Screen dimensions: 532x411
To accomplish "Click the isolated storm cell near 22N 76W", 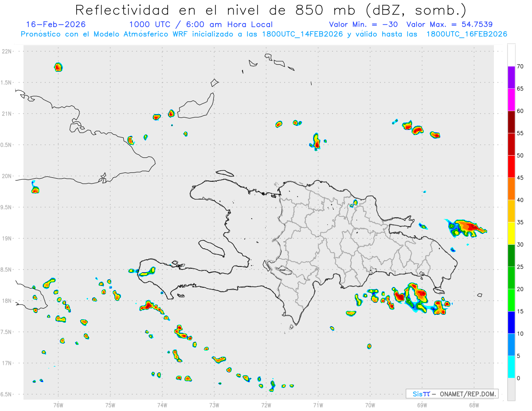I will click(58, 67).
